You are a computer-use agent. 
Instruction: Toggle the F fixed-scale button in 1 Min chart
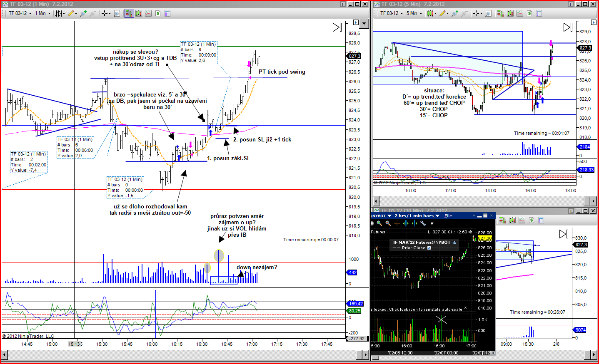356,22
